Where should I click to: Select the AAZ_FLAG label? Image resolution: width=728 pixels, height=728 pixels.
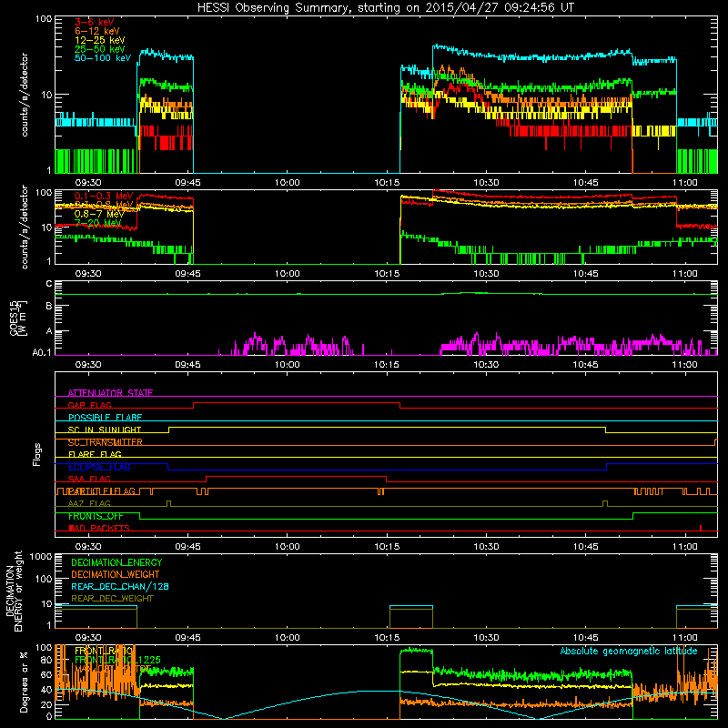pyautogui.click(x=89, y=504)
